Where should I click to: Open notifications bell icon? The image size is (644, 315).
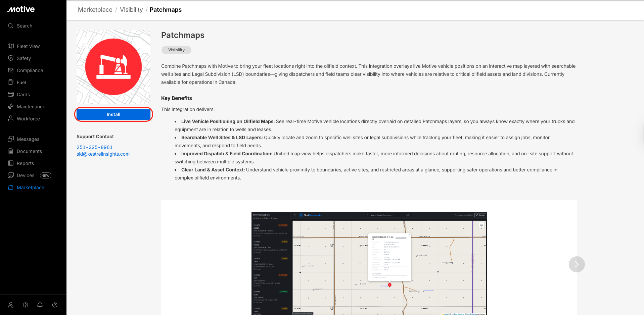coord(40,305)
